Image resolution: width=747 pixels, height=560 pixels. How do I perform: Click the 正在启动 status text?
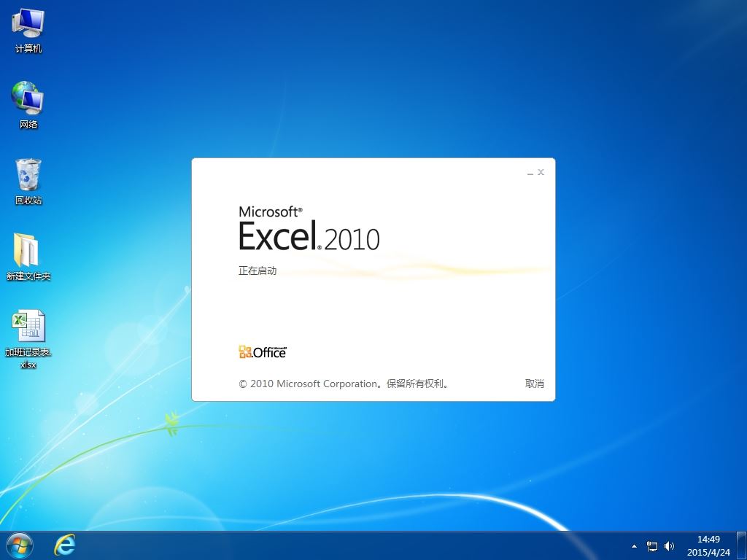(x=258, y=271)
